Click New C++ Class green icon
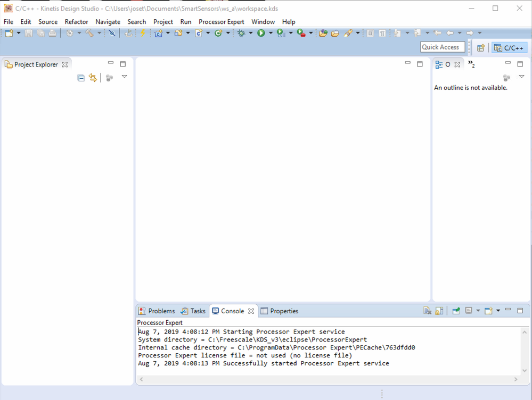 pos(218,33)
